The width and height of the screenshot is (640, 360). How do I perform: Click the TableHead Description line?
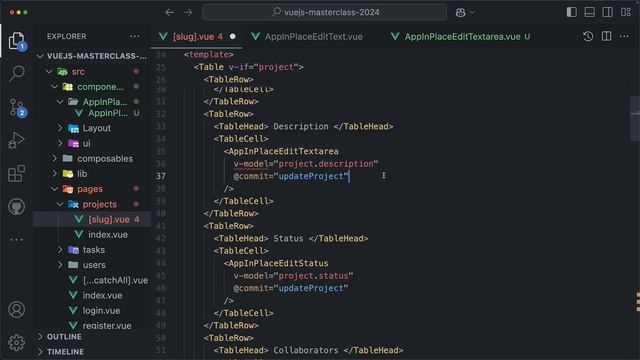pyautogui.click(x=304, y=127)
